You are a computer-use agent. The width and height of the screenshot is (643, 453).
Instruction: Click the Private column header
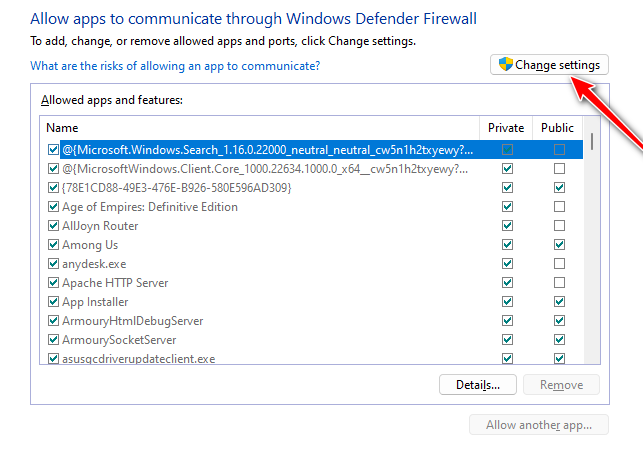506,128
